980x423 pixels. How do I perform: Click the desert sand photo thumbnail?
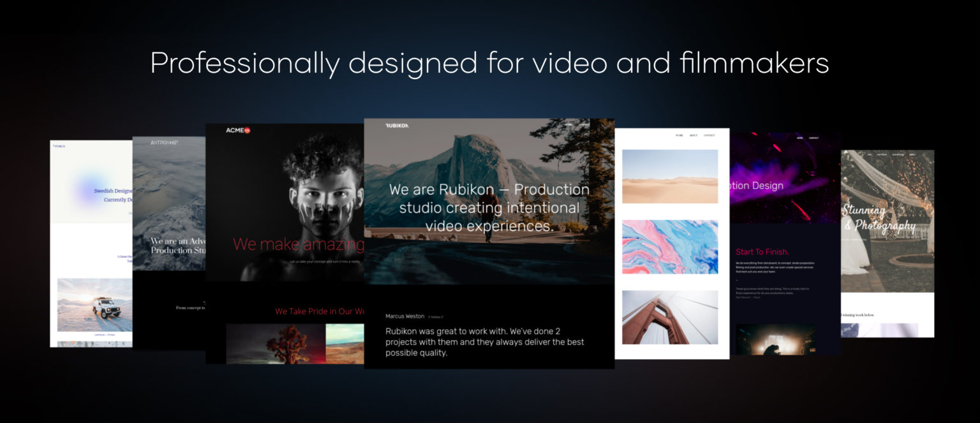(x=670, y=177)
